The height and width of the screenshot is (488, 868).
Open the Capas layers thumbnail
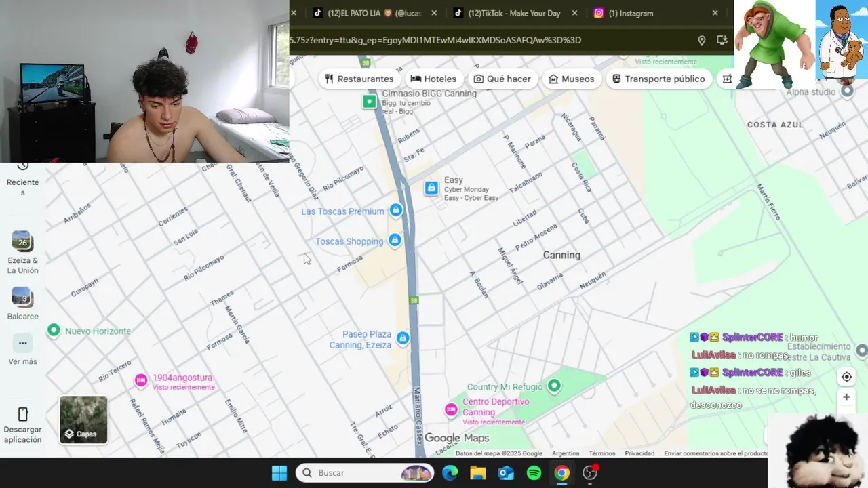83,420
